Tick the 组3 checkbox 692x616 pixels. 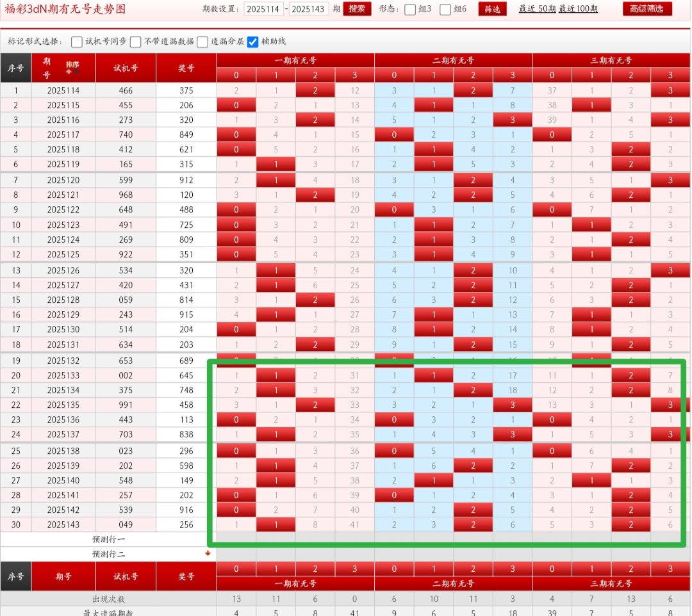click(410, 9)
